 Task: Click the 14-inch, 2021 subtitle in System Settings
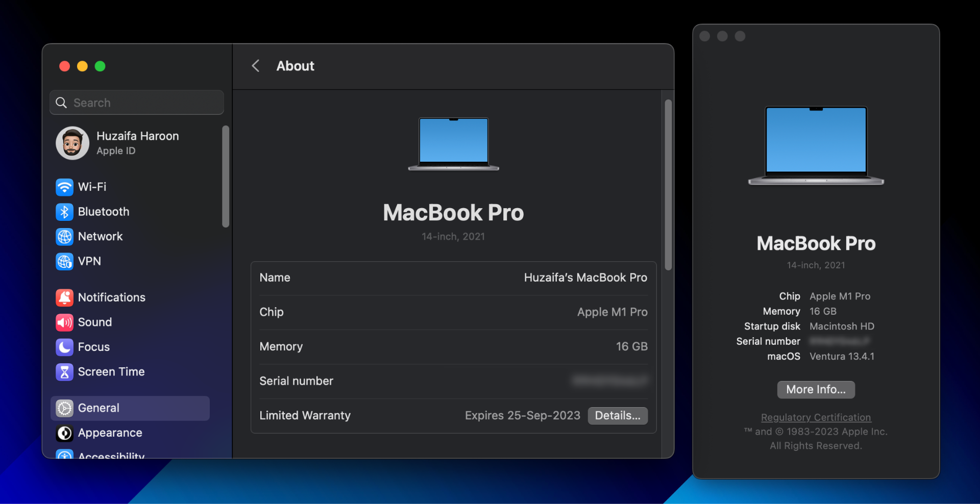[x=453, y=237]
